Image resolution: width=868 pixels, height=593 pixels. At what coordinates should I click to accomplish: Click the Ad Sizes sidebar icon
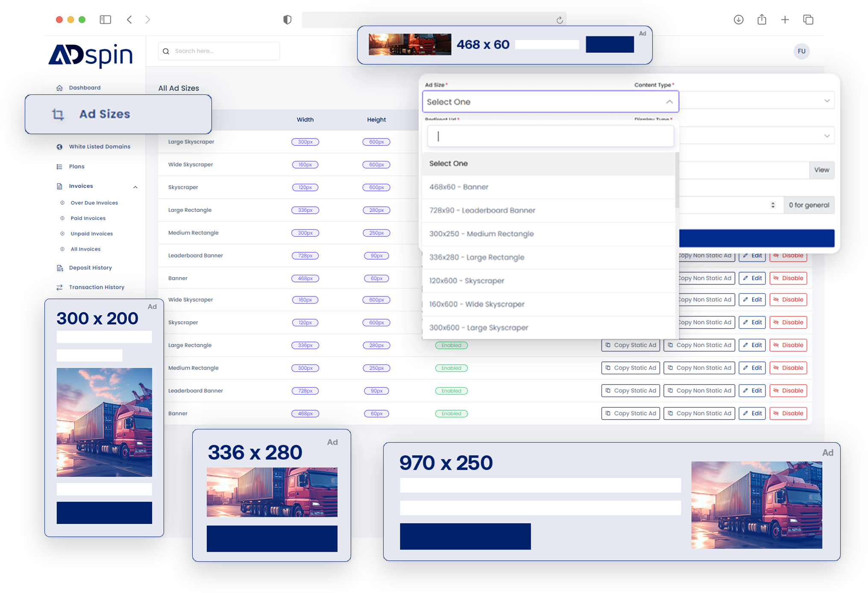click(x=56, y=114)
